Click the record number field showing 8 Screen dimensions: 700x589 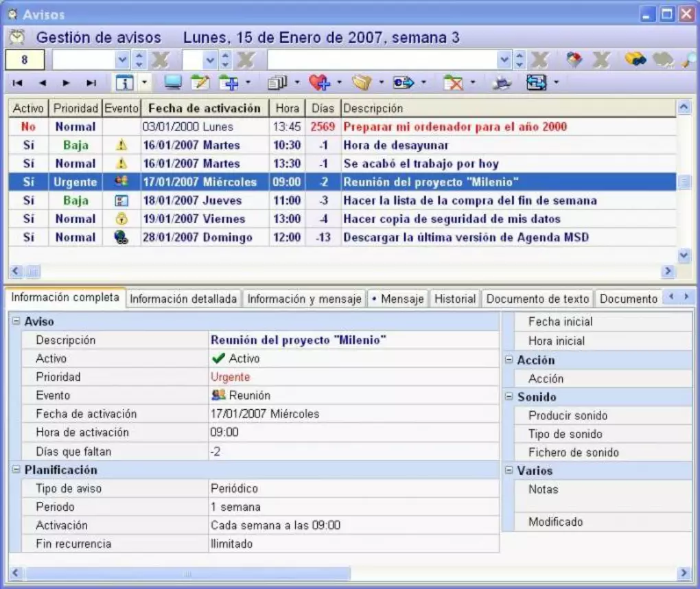(25, 60)
